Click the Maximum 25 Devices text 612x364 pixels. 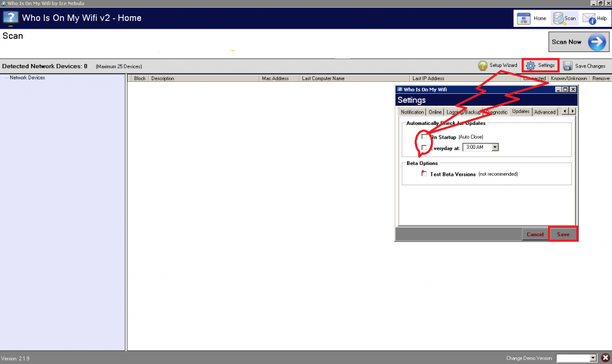pos(119,66)
